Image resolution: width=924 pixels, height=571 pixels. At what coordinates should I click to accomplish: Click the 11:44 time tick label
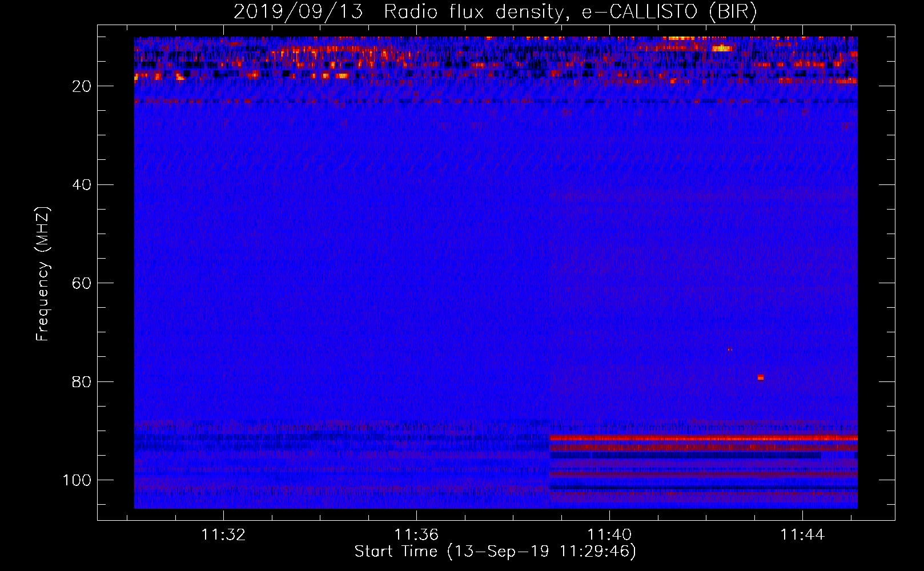803,535
